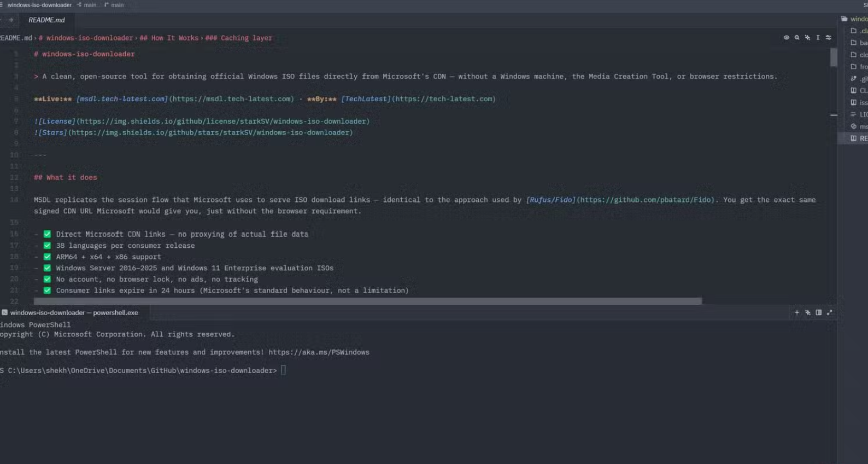Open the '.gi' git file in project panel

coord(858,79)
